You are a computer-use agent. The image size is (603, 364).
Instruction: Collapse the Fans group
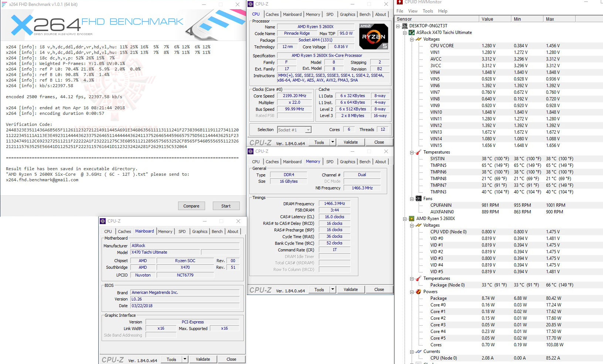click(x=412, y=199)
